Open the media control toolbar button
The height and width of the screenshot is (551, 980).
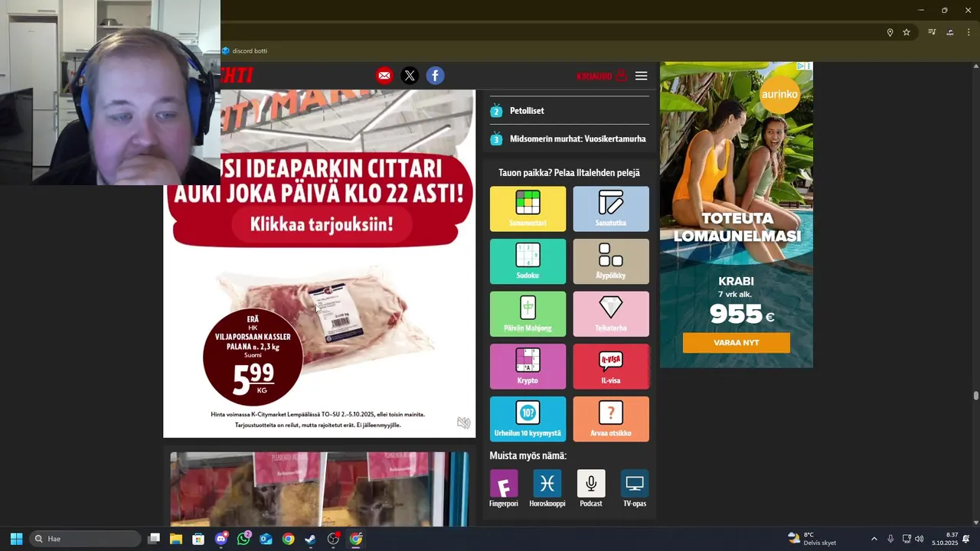click(x=932, y=32)
